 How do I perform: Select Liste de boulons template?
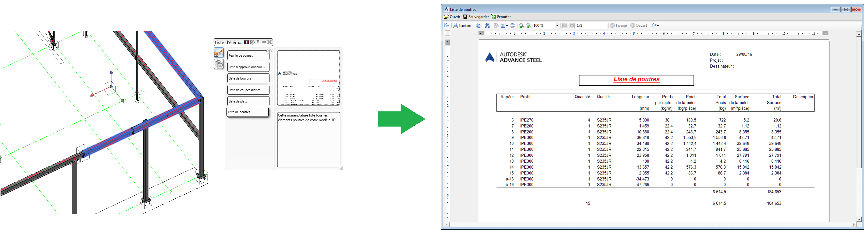pos(248,78)
